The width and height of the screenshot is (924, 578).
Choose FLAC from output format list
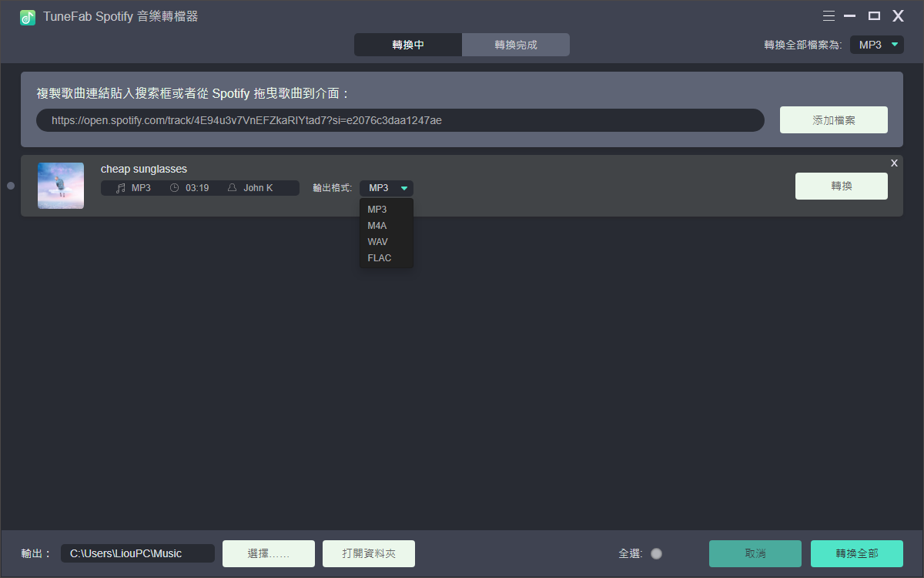pyautogui.click(x=380, y=258)
